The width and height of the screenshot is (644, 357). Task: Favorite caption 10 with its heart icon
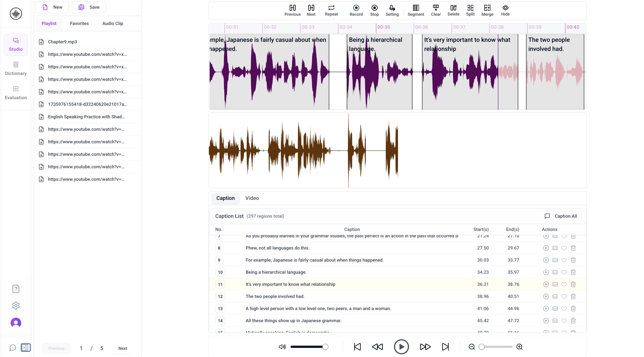click(564, 272)
